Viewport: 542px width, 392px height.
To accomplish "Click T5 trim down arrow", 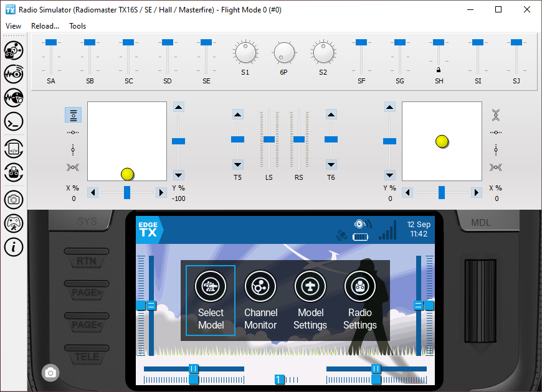I will (x=237, y=164).
